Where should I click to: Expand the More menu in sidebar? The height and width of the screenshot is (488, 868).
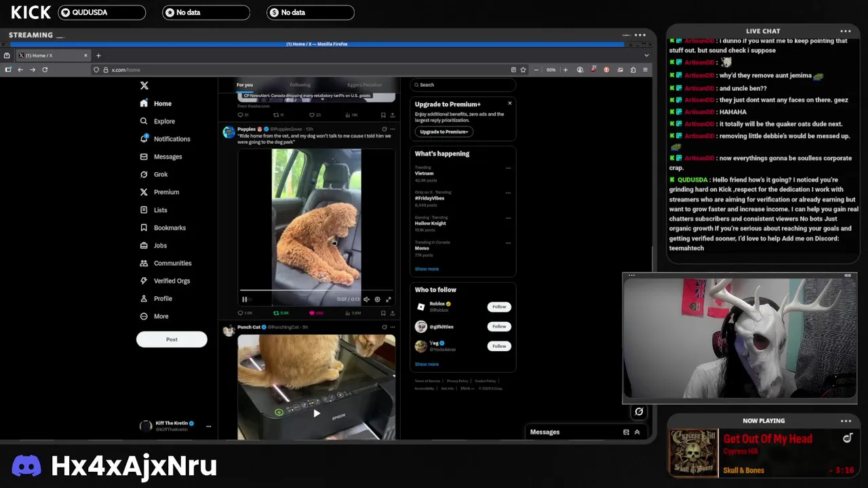coord(154,317)
